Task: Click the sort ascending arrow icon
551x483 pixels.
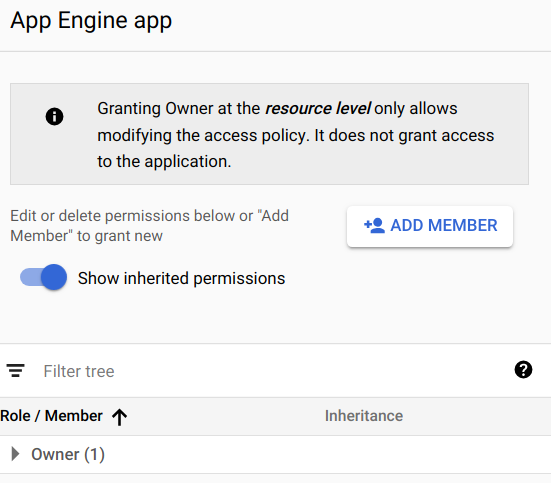Action: coord(119,417)
